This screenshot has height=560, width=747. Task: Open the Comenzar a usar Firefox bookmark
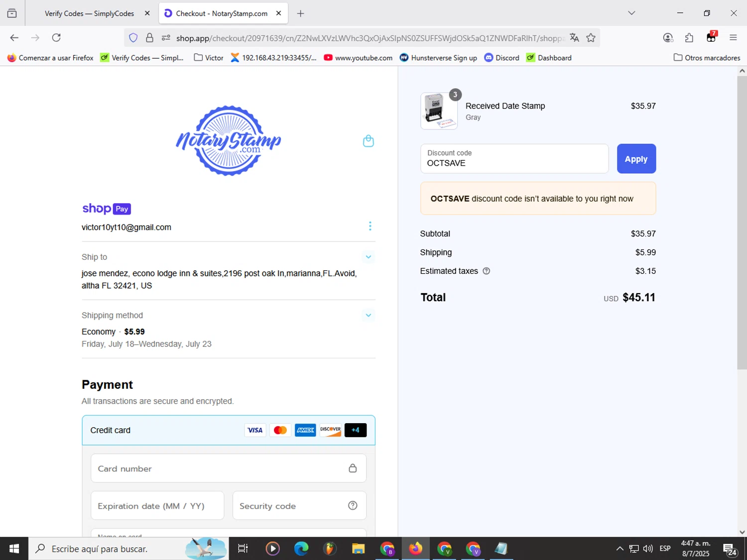[50, 58]
